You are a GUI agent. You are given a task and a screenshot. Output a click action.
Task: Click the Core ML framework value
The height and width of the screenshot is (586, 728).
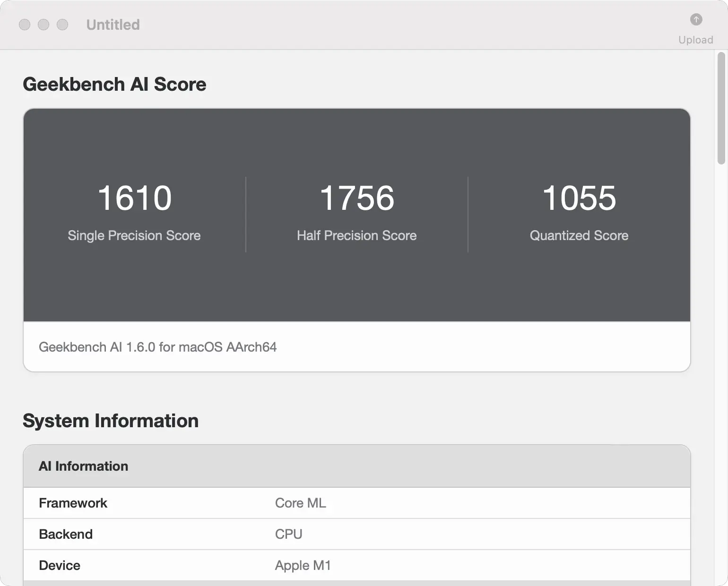coord(301,503)
